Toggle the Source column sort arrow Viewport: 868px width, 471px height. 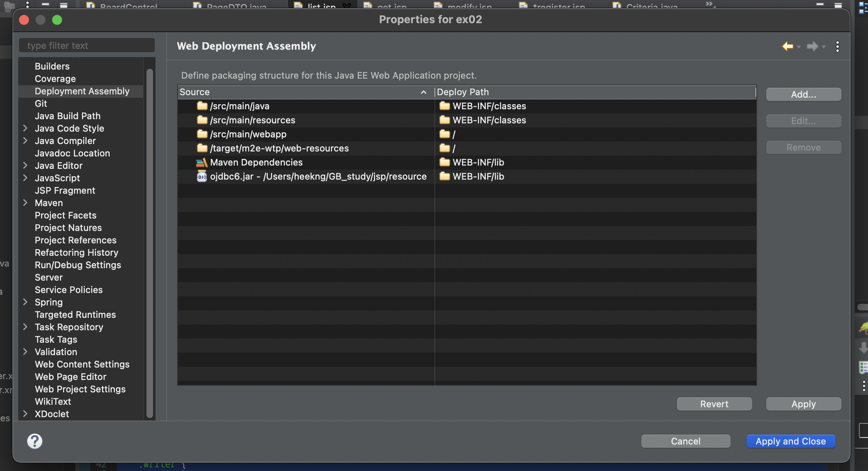pyautogui.click(x=423, y=92)
